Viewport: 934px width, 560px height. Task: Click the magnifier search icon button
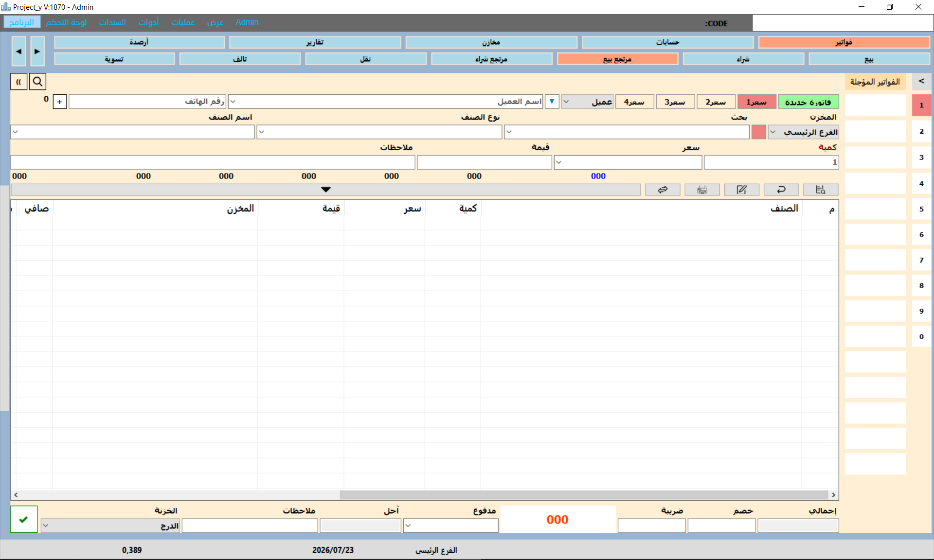[37, 82]
